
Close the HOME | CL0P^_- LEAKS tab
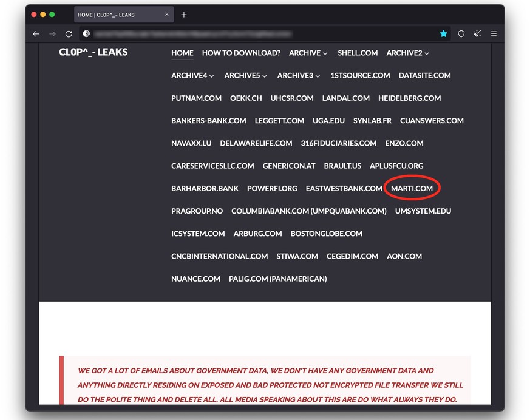coord(167,15)
